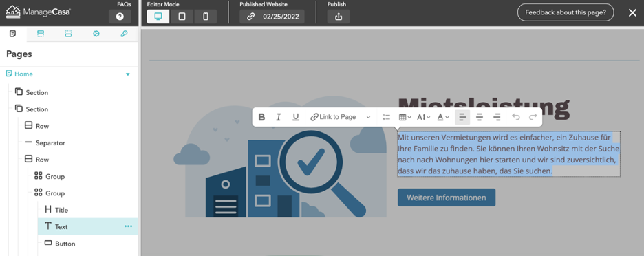This screenshot has width=644, height=256.
Task: Undo the last edit
Action: click(516, 117)
